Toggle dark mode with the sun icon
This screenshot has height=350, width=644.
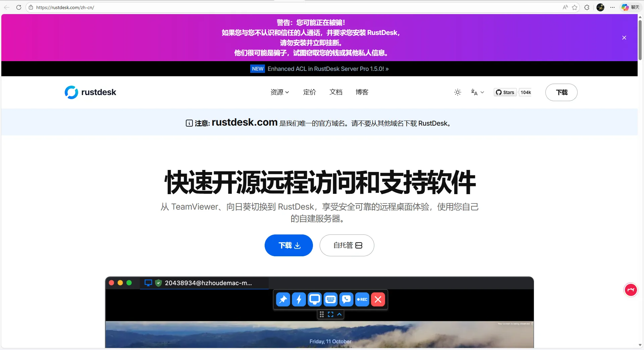coord(457,92)
